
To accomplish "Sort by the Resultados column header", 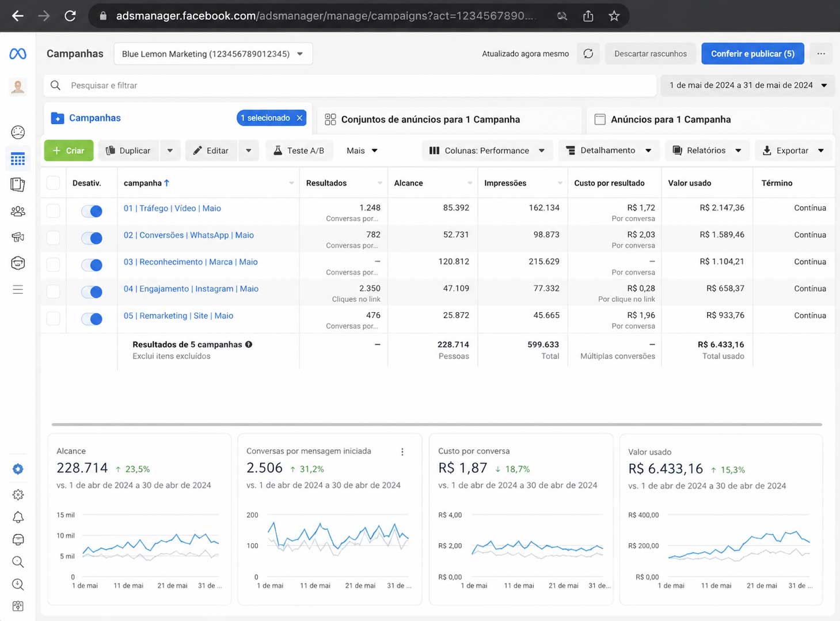I will [326, 183].
